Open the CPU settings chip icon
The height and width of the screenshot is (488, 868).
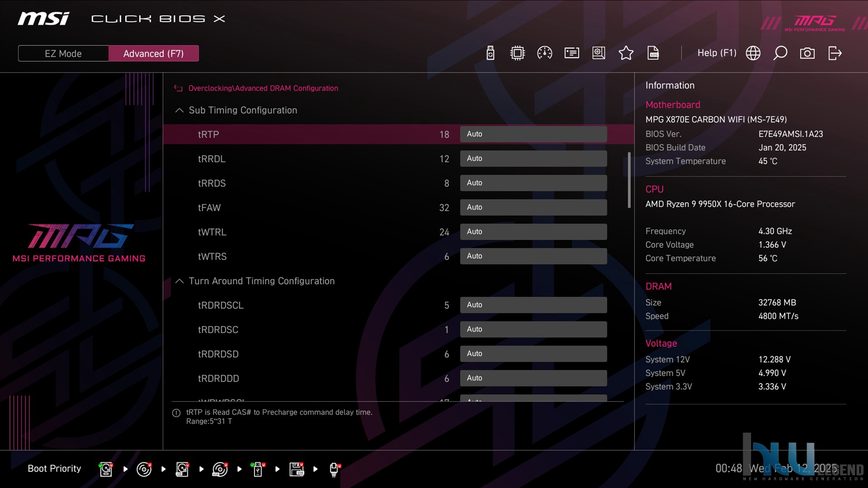pos(517,53)
